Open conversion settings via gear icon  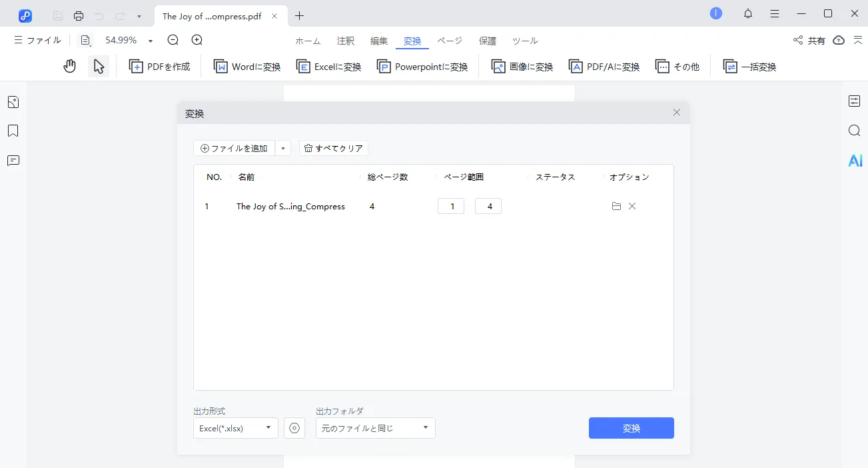pos(294,428)
